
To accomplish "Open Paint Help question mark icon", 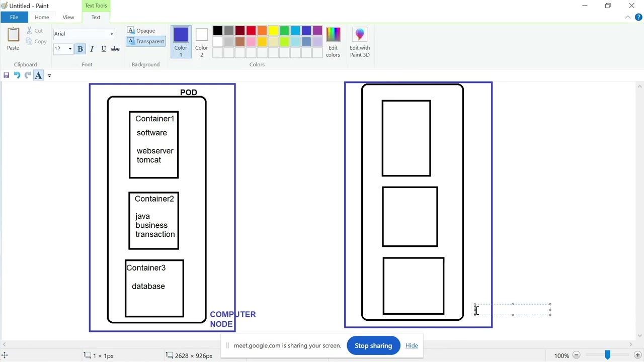I will click(638, 17).
